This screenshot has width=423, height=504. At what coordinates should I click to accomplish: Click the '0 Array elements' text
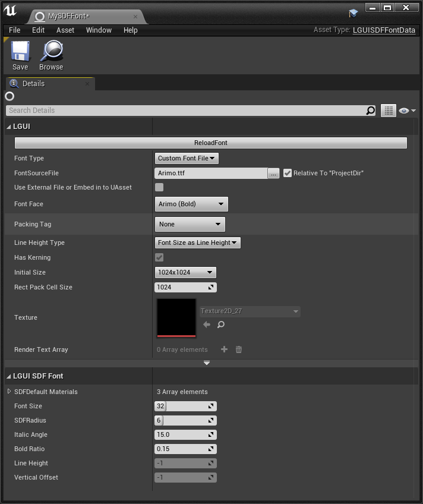point(182,349)
